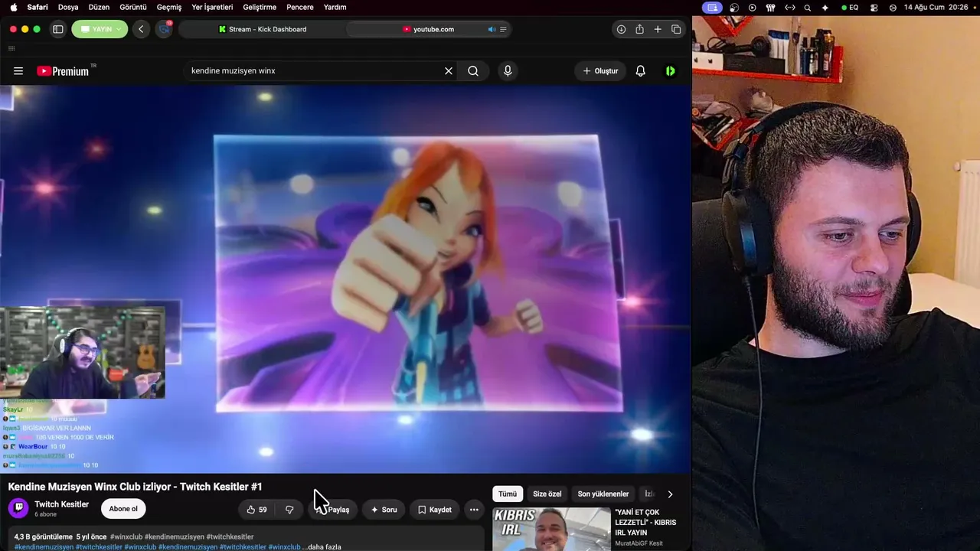Image resolution: width=980 pixels, height=551 pixels.
Task: Save video with Kaydet button
Action: [x=435, y=510]
